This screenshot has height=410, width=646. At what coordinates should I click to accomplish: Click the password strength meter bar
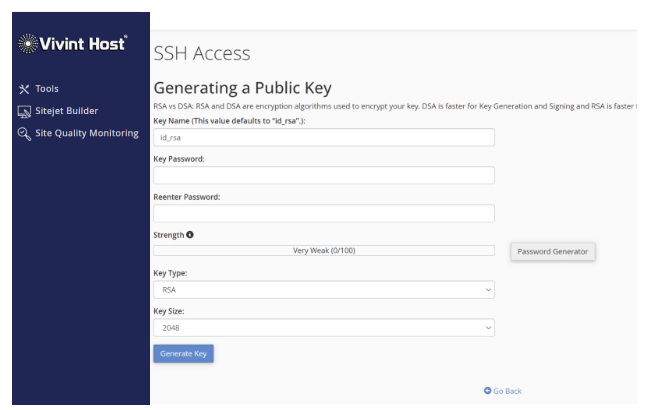click(x=323, y=251)
